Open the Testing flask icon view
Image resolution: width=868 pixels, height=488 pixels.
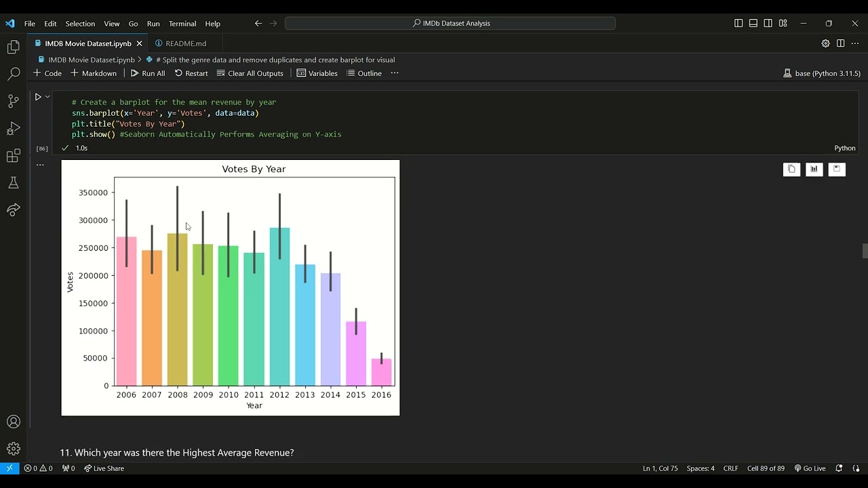point(14,183)
